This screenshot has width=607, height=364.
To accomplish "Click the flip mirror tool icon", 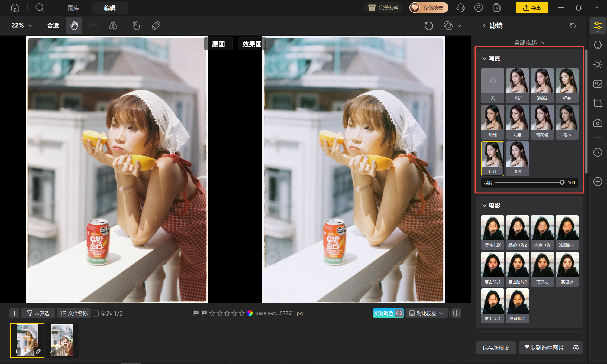I will point(113,25).
